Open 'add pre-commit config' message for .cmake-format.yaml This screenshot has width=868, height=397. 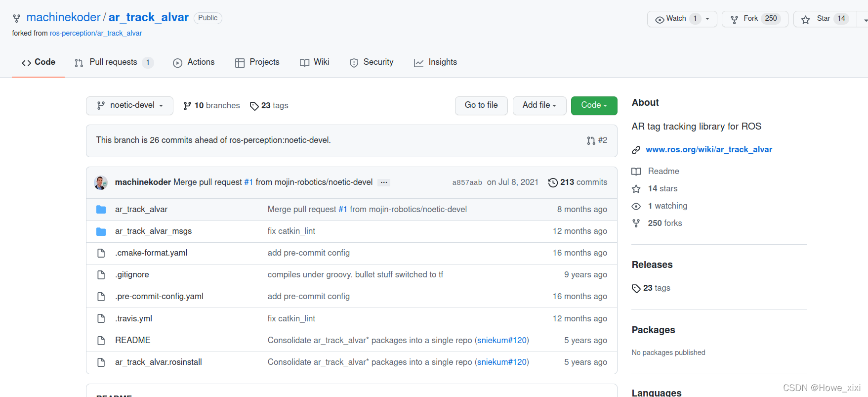click(309, 253)
